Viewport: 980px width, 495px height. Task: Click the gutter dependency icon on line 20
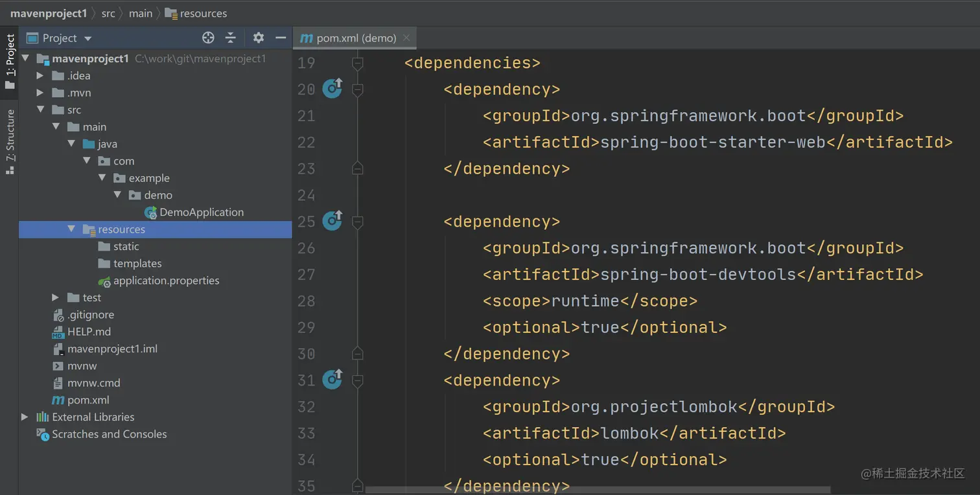[x=332, y=88]
